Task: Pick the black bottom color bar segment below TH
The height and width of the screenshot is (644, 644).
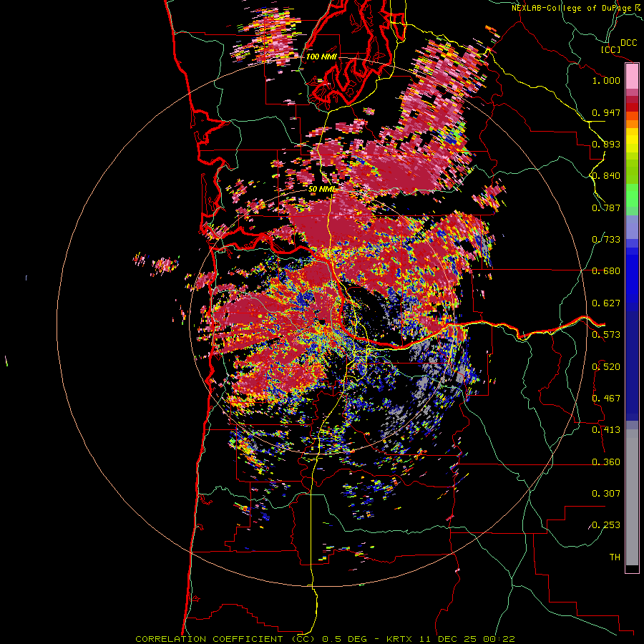Action: click(632, 568)
